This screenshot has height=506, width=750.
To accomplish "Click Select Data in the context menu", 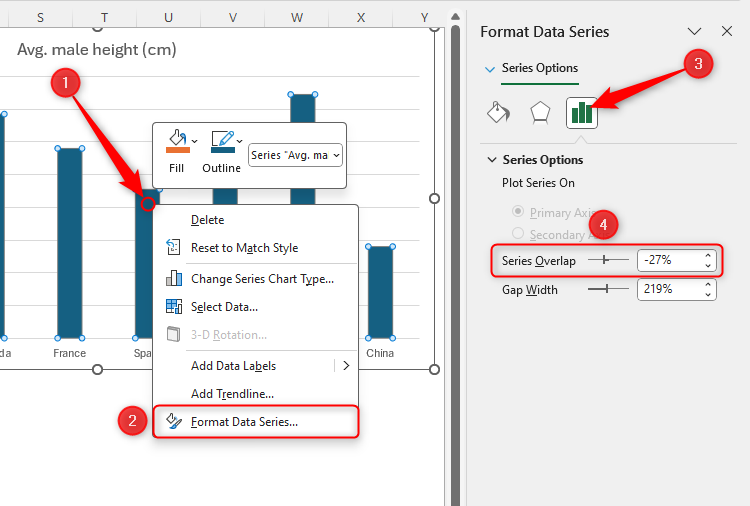I will 224,307.
